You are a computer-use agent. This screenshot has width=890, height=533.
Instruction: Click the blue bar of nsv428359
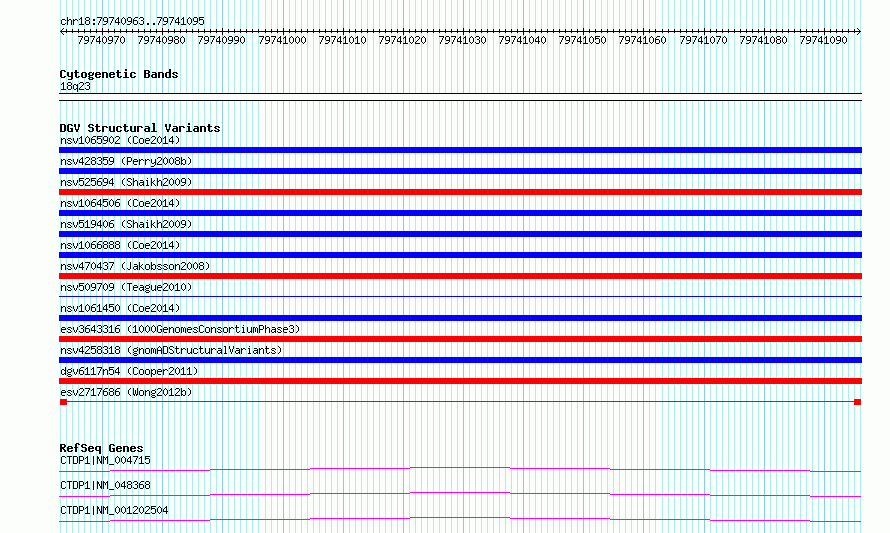click(460, 171)
